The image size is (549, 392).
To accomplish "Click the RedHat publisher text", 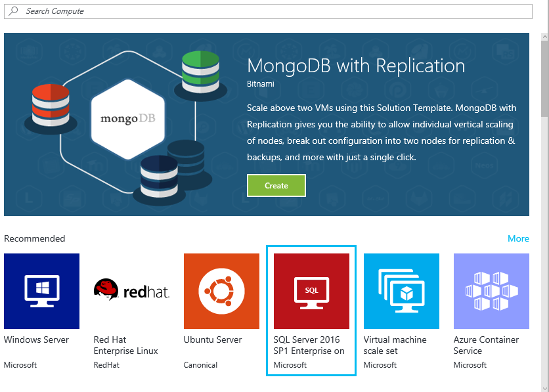I will (x=106, y=365).
